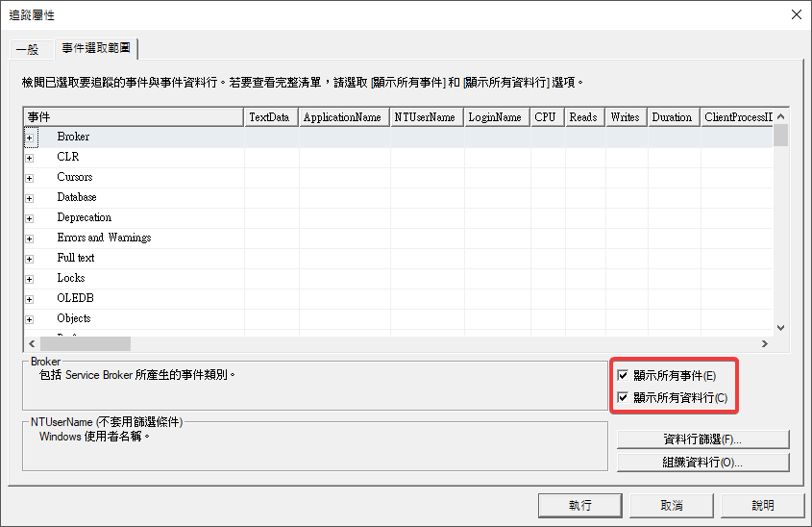Toggle the 顯示所有資料行 checkbox

point(624,397)
